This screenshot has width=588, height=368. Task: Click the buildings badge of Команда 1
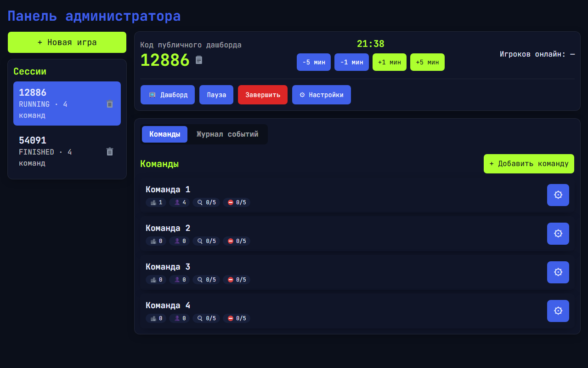click(x=156, y=202)
